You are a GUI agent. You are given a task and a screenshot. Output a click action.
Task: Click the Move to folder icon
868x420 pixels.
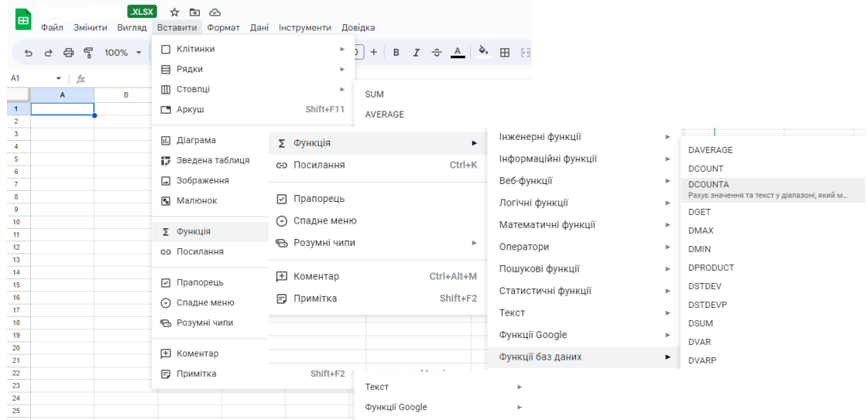click(194, 12)
